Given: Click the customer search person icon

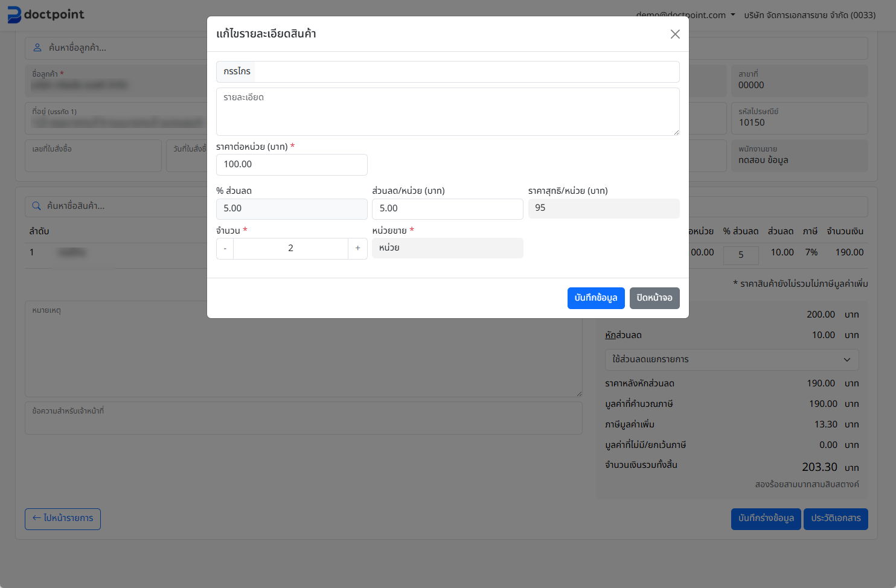Looking at the screenshot, I should [37, 48].
